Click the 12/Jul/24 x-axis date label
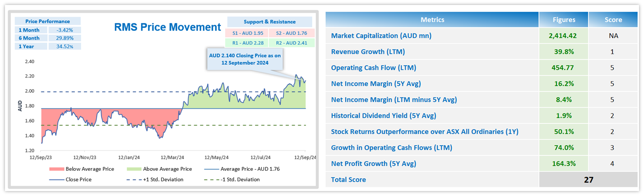The height and width of the screenshot is (196, 644). (x=260, y=158)
